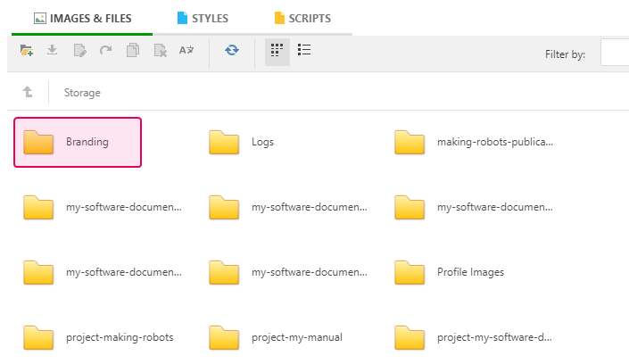
Task: Click the download file icon
Action: coord(52,50)
